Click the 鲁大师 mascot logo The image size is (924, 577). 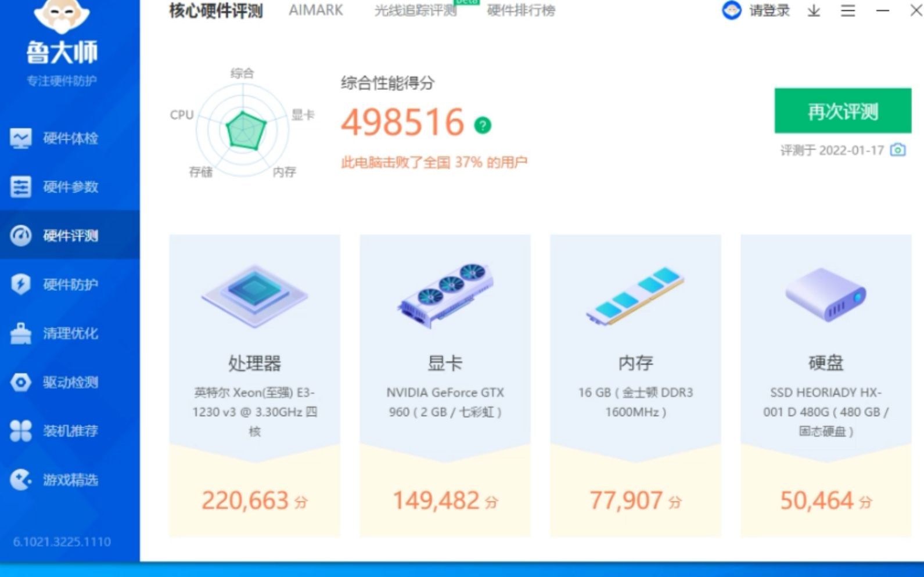point(62,16)
